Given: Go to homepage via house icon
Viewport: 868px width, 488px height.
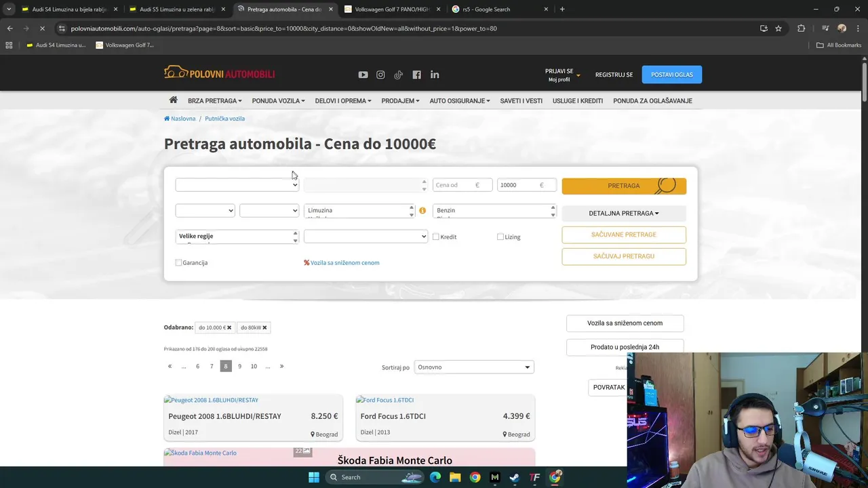Looking at the screenshot, I should [x=173, y=100].
